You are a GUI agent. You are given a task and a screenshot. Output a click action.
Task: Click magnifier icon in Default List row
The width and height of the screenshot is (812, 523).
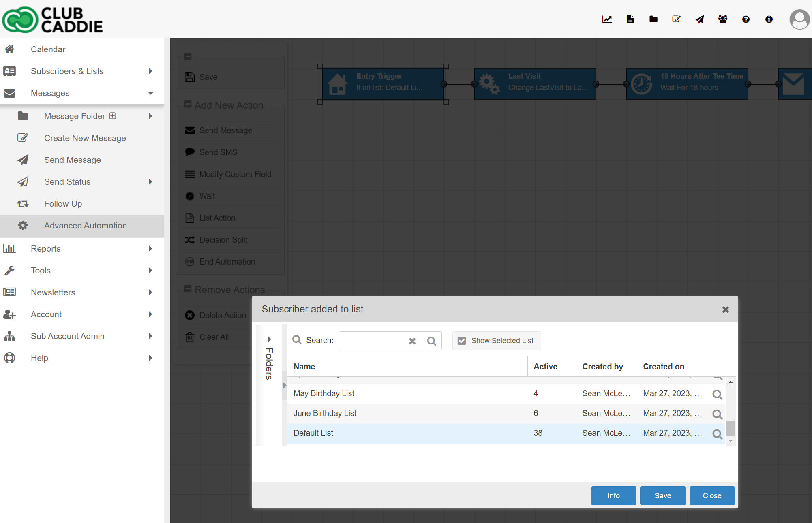(x=717, y=434)
